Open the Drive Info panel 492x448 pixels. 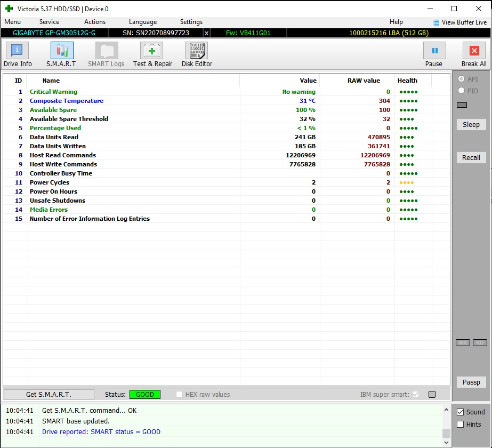click(18, 55)
